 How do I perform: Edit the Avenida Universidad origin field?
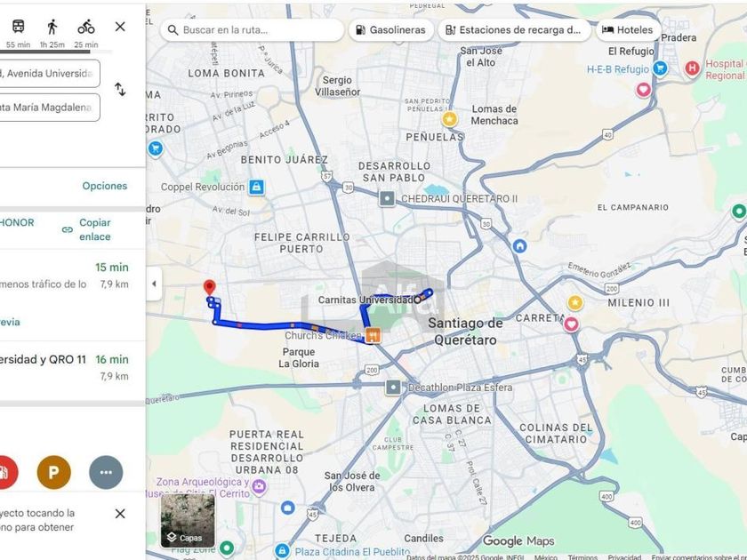tap(49, 73)
